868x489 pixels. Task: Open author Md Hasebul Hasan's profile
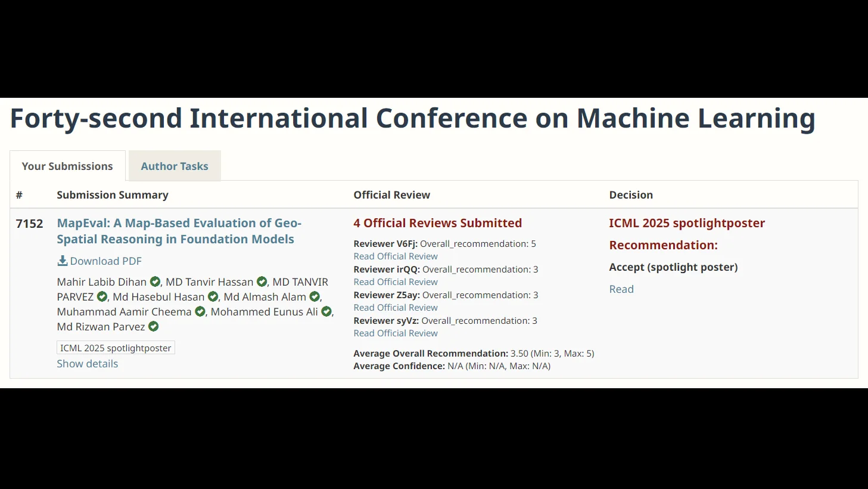coord(158,296)
